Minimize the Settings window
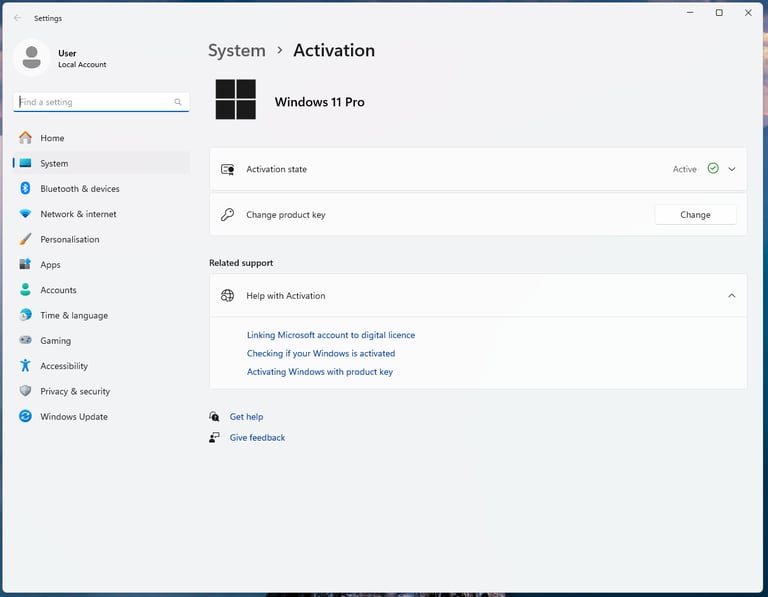 coord(690,13)
